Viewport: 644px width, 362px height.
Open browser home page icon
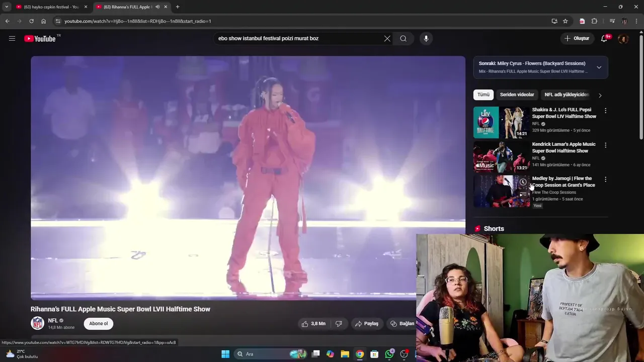click(x=44, y=21)
